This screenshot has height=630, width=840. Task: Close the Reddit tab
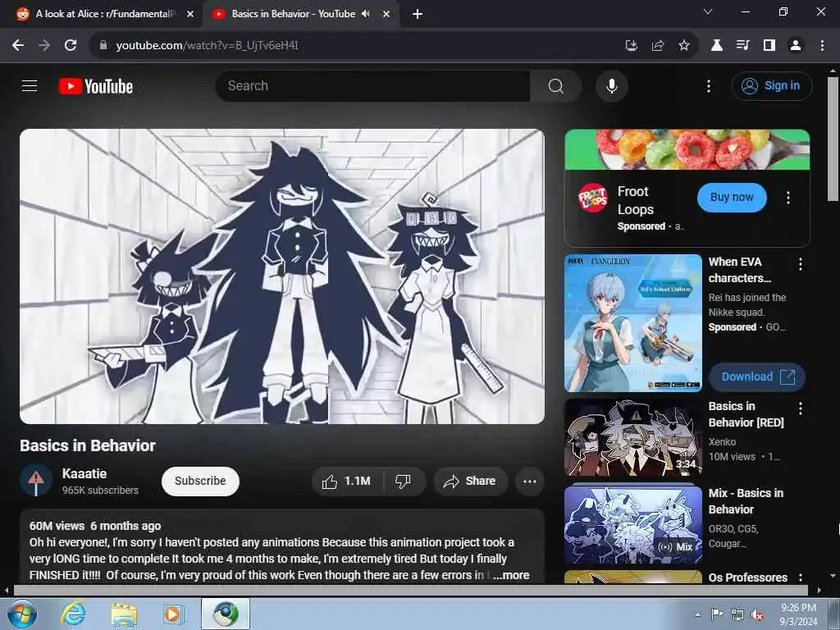tap(190, 14)
